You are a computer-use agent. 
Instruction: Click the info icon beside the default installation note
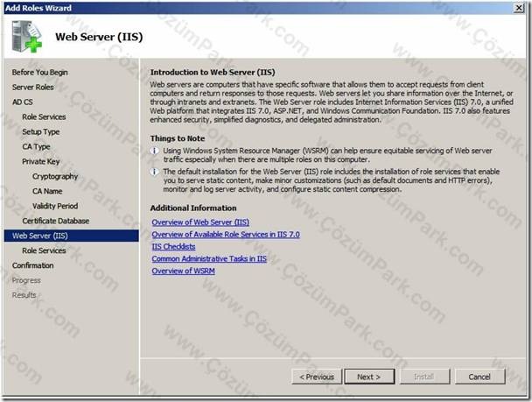click(x=154, y=172)
